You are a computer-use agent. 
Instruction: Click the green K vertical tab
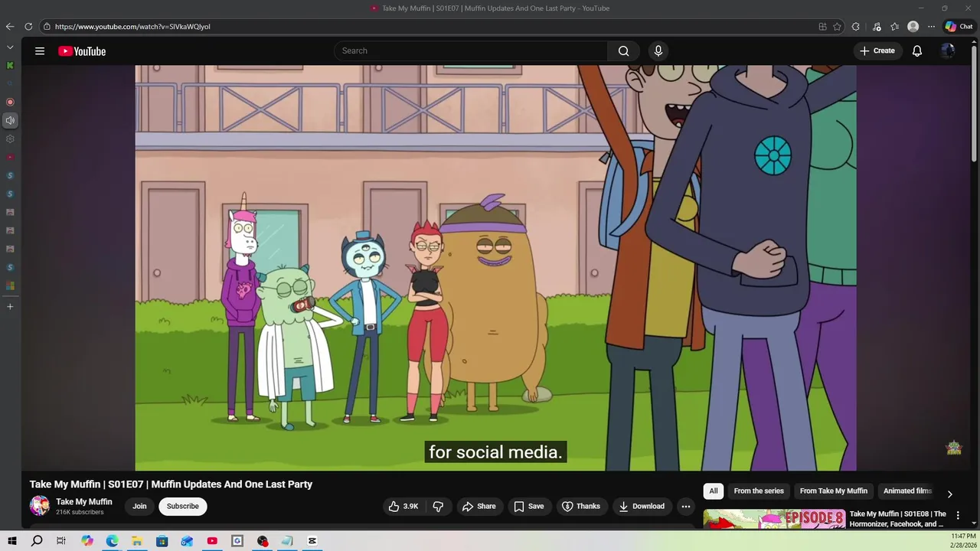10,65
